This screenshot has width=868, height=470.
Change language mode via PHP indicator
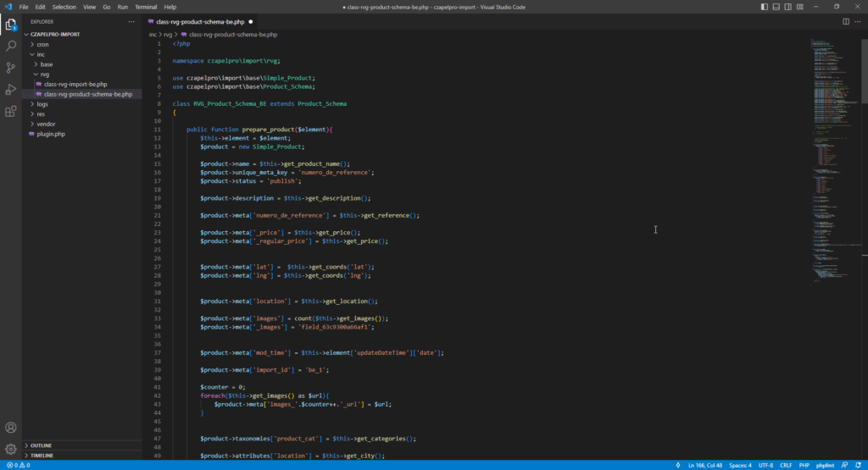(804, 465)
